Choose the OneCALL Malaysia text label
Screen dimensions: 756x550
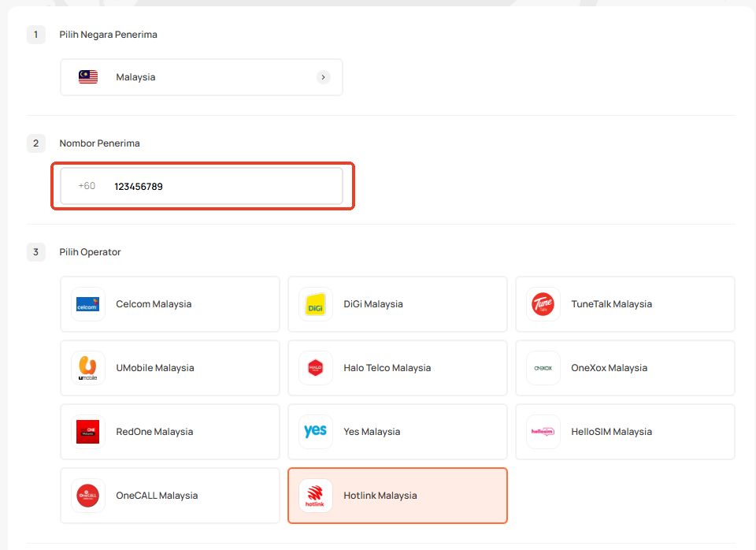(157, 496)
